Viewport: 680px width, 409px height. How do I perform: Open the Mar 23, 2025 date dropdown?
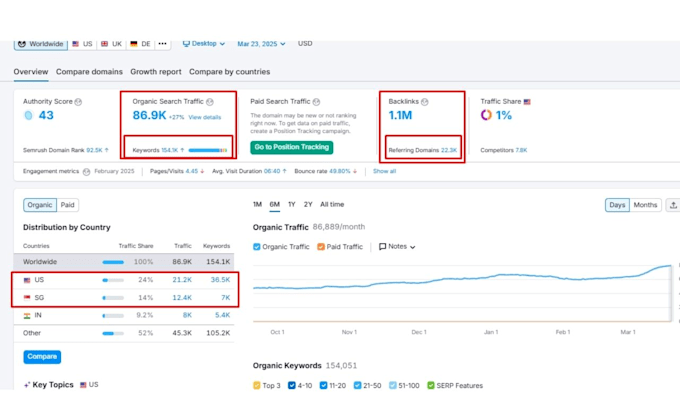(261, 44)
